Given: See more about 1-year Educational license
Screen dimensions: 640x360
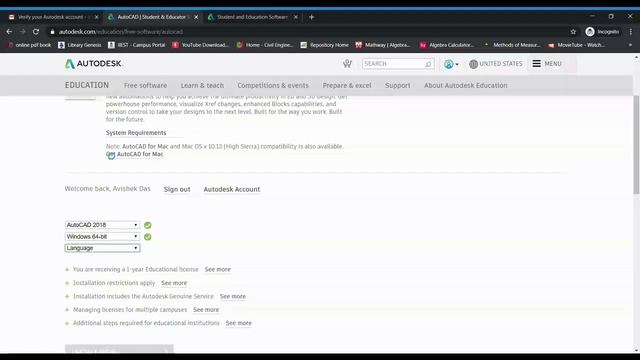Looking at the screenshot, I should tap(218, 269).
